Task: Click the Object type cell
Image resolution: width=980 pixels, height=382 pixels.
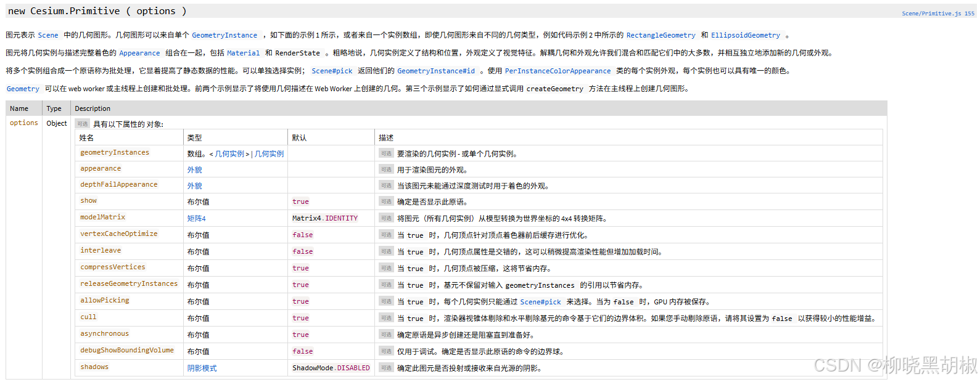Action: [57, 123]
